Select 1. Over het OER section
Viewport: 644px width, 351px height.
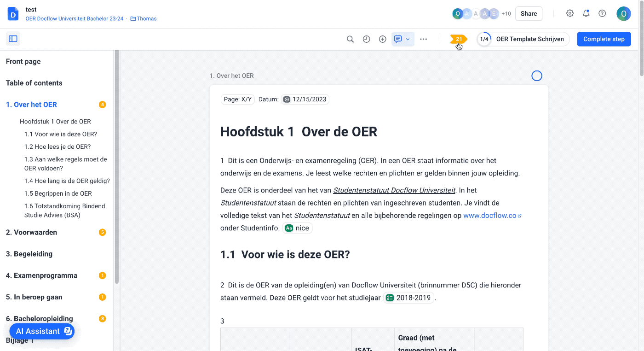(31, 105)
